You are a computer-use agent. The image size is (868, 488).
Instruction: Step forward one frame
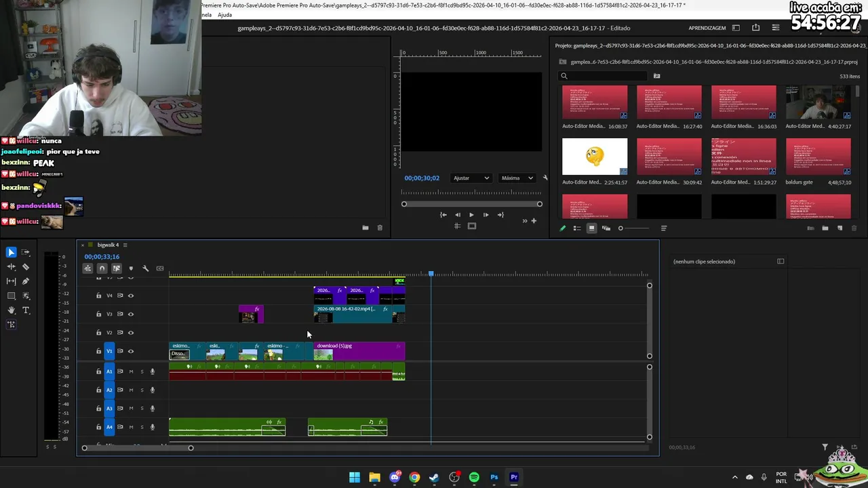486,215
